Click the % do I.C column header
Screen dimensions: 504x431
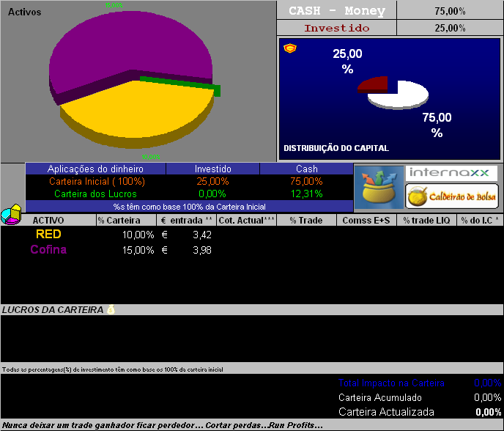[480, 221]
